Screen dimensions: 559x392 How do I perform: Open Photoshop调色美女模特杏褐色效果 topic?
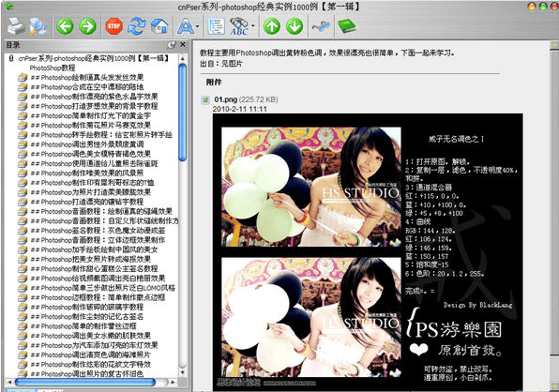coord(91,154)
